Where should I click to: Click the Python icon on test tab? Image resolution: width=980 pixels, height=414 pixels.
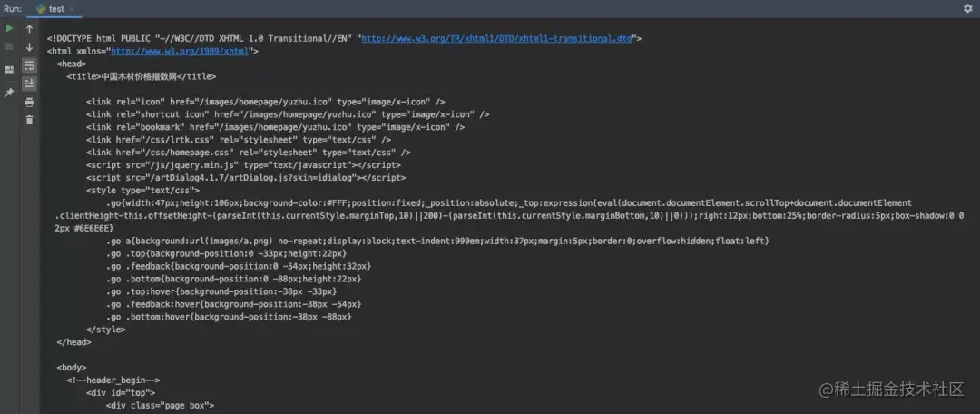[41, 9]
